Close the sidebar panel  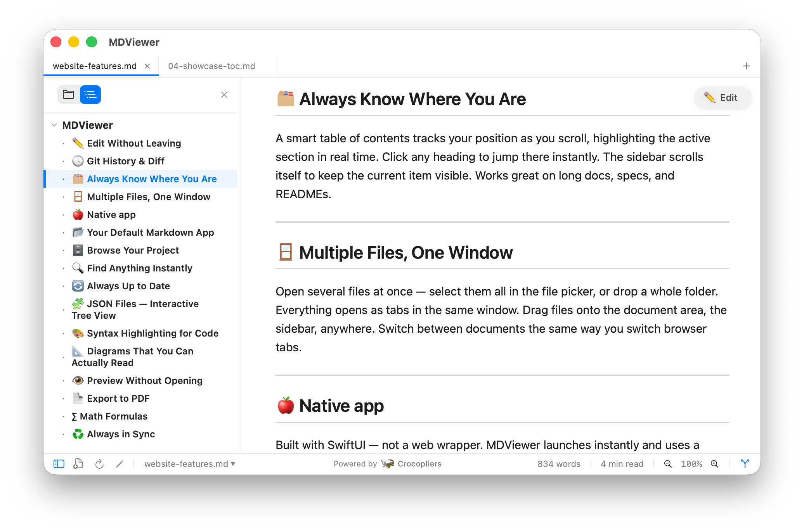tap(224, 95)
